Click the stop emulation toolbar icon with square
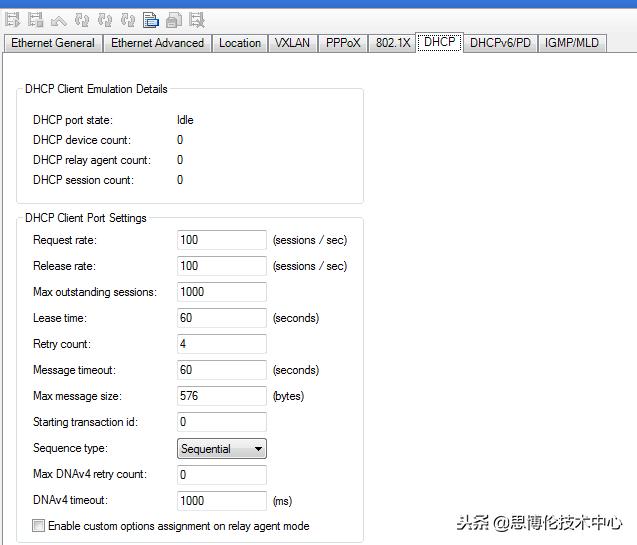 pyautogui.click(x=35, y=20)
